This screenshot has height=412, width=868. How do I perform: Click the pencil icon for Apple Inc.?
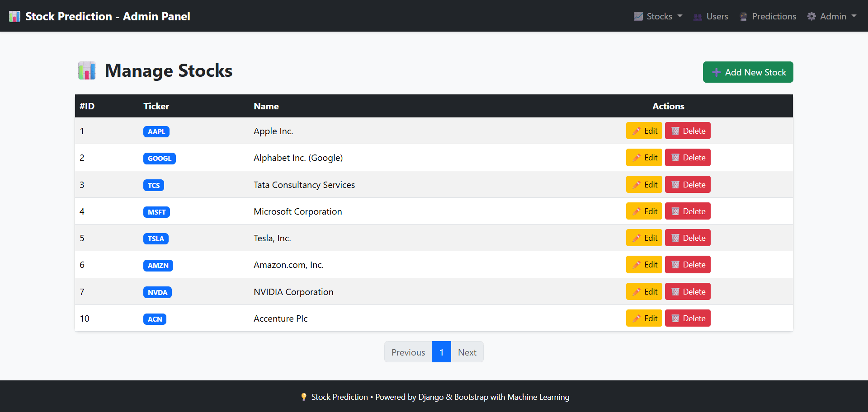(636, 131)
